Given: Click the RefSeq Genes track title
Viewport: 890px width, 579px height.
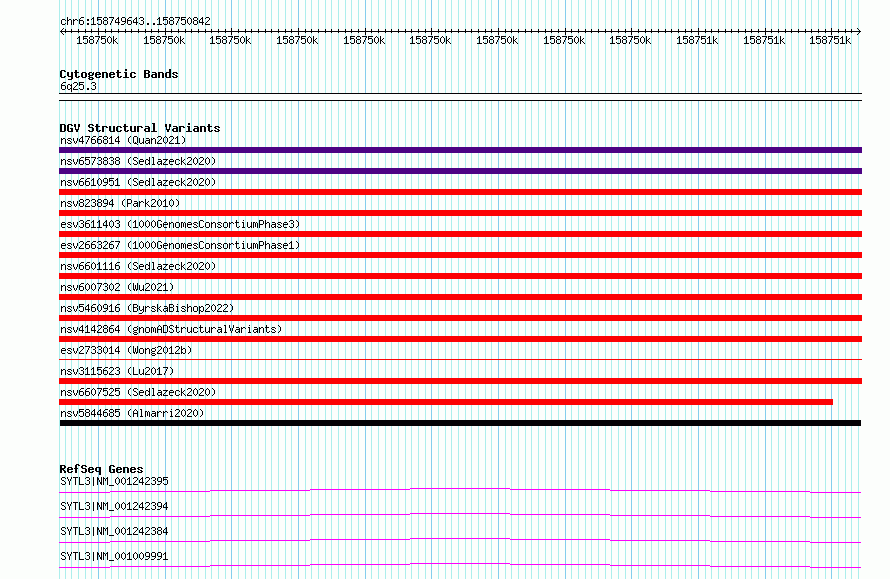Looking at the screenshot, I should (x=101, y=469).
